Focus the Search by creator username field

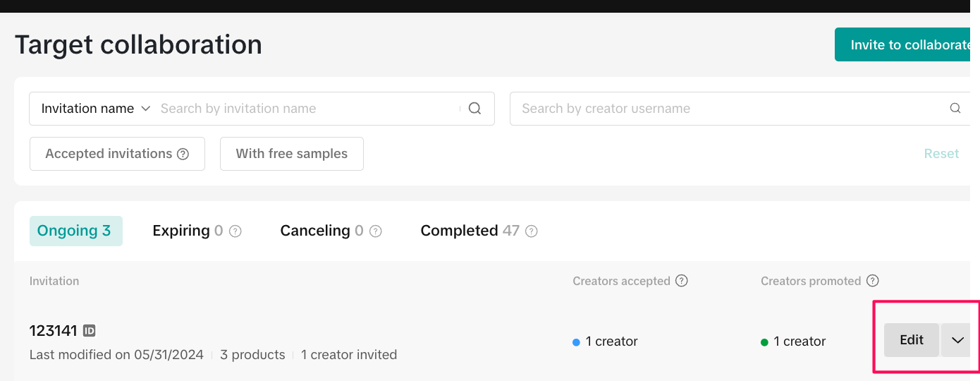[x=726, y=109]
